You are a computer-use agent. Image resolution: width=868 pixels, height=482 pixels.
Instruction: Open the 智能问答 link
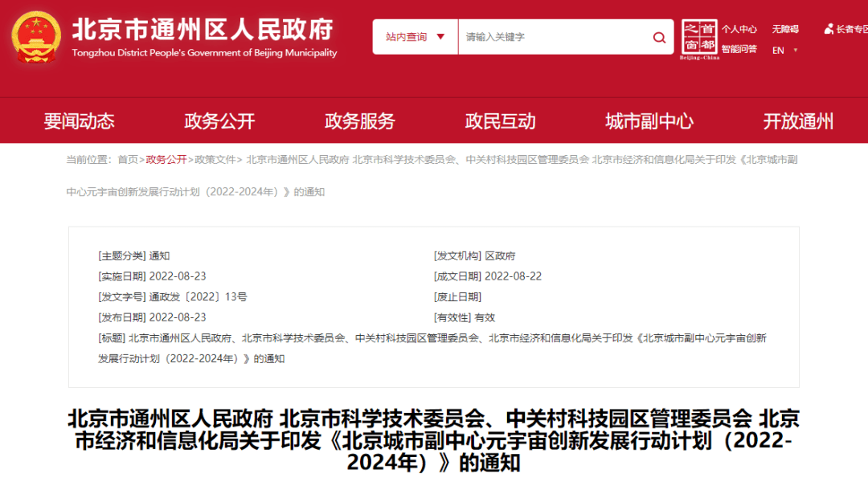pos(739,49)
